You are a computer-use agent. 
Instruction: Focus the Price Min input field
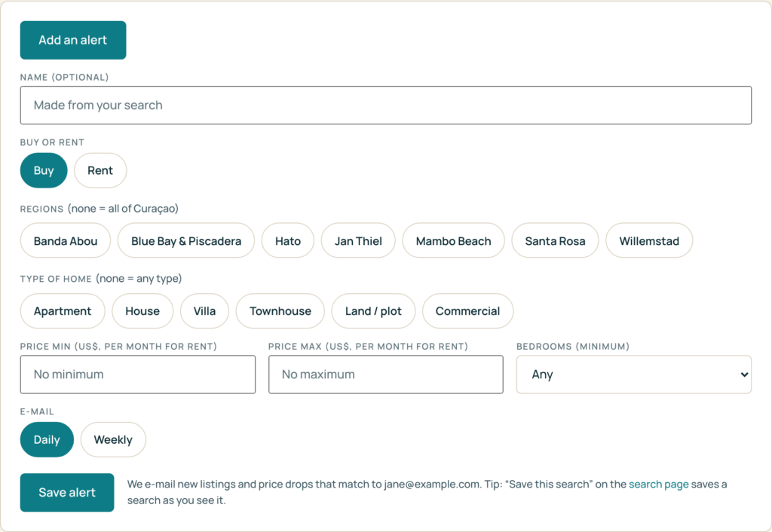pos(138,375)
